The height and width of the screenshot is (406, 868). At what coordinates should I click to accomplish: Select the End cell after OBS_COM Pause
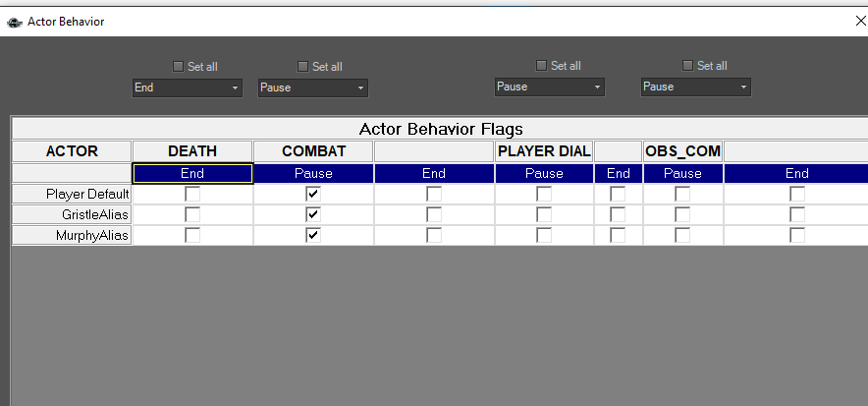(796, 173)
